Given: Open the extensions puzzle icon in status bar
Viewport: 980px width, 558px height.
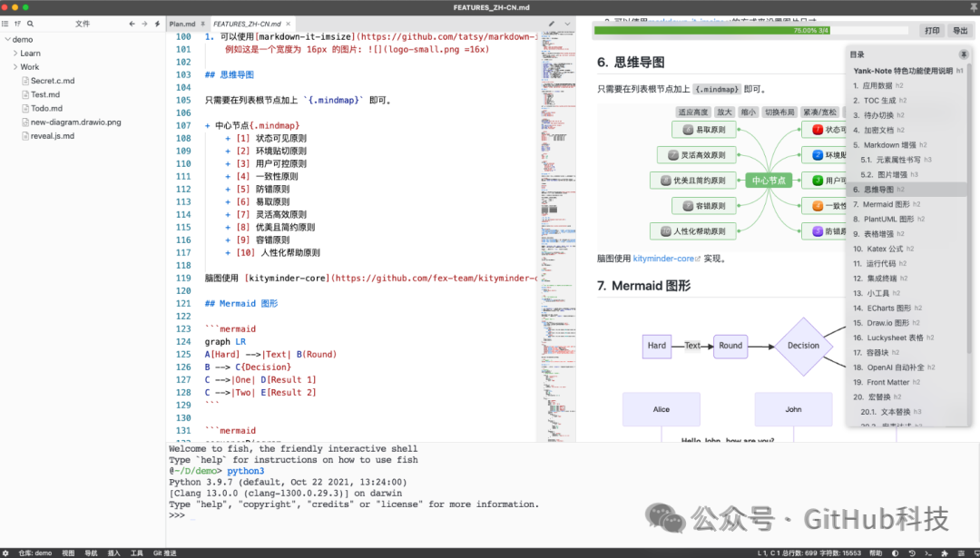Looking at the screenshot, I should point(945,553).
